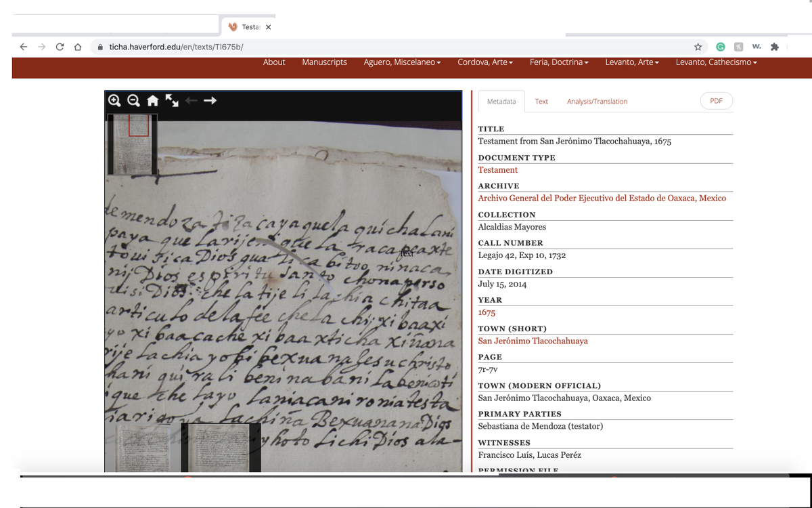
Task: Open the Manuscripts page
Action: [x=324, y=62]
